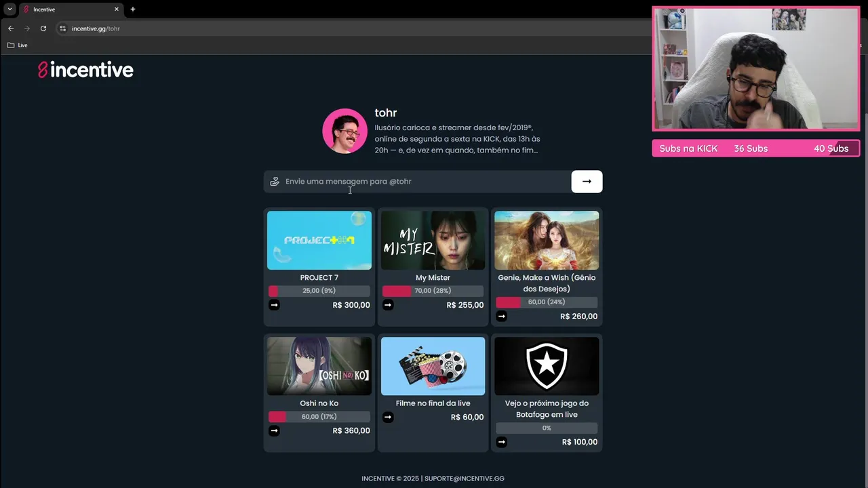
Task: Open the Oshi no Ko thumbnail image
Action: click(x=319, y=366)
